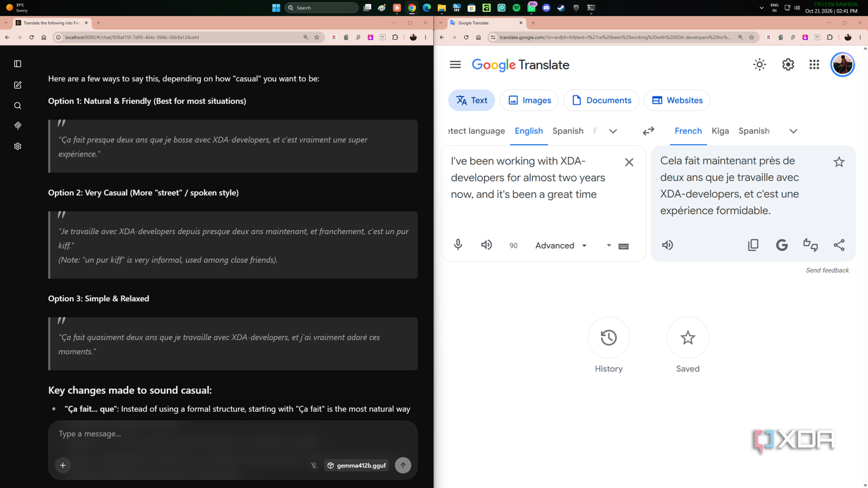Show hidden system tray icons chevron
Viewport: 868px width, 488px height.
coord(761,8)
